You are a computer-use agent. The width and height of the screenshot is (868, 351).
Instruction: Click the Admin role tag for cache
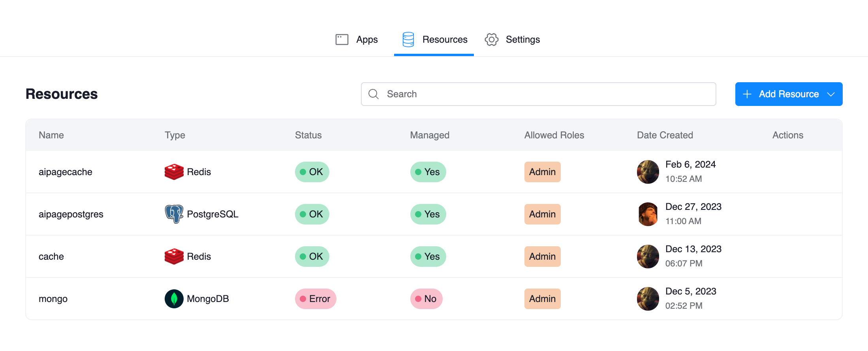coord(542,257)
